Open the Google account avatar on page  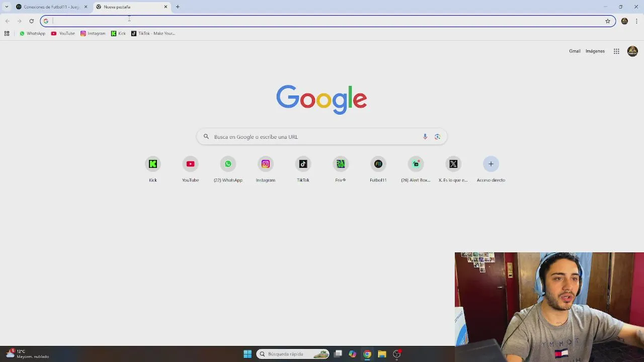click(632, 51)
